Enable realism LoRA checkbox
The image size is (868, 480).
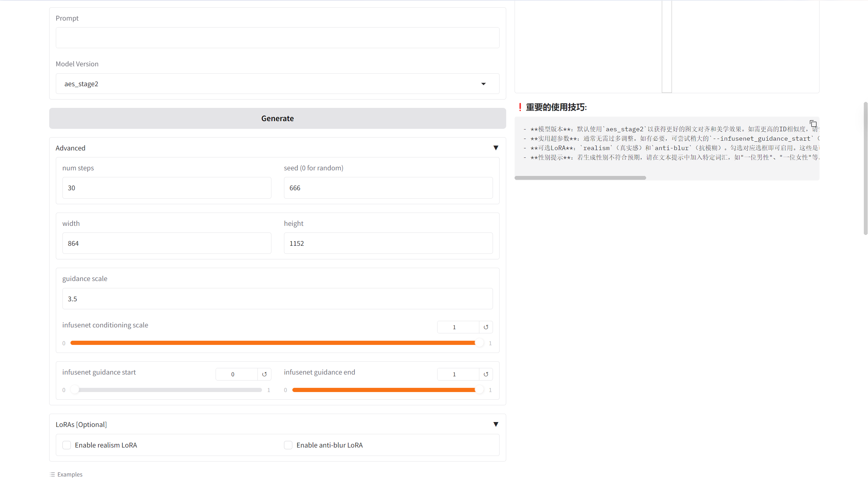point(67,445)
